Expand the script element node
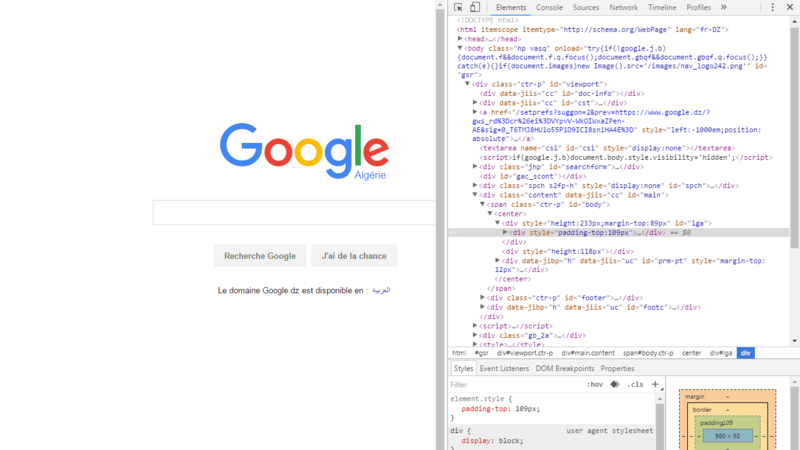Screen dimensions: 800x450 click(474, 326)
